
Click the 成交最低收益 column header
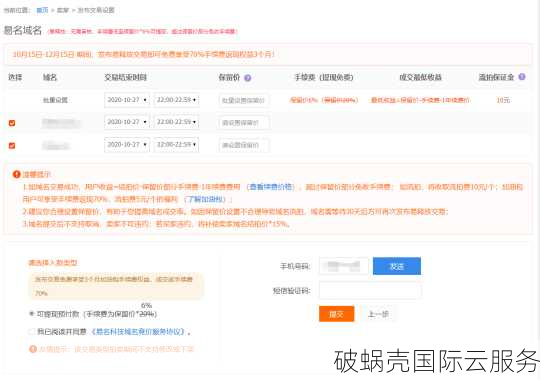click(x=420, y=77)
